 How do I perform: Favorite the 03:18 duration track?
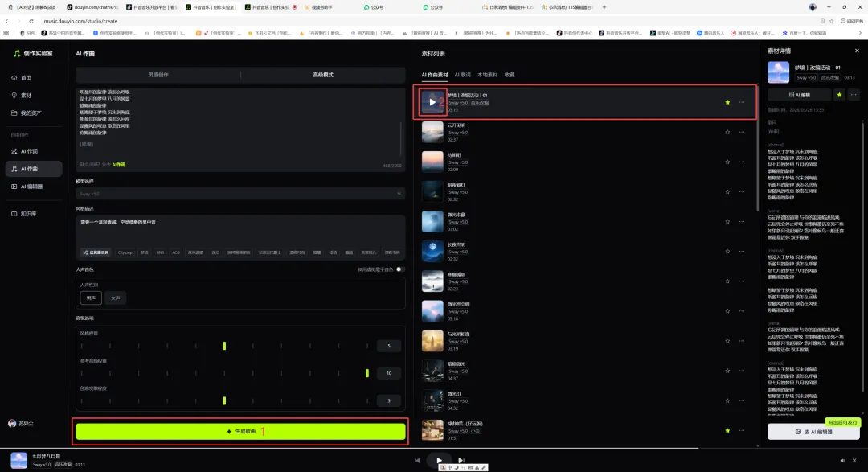[727, 311]
